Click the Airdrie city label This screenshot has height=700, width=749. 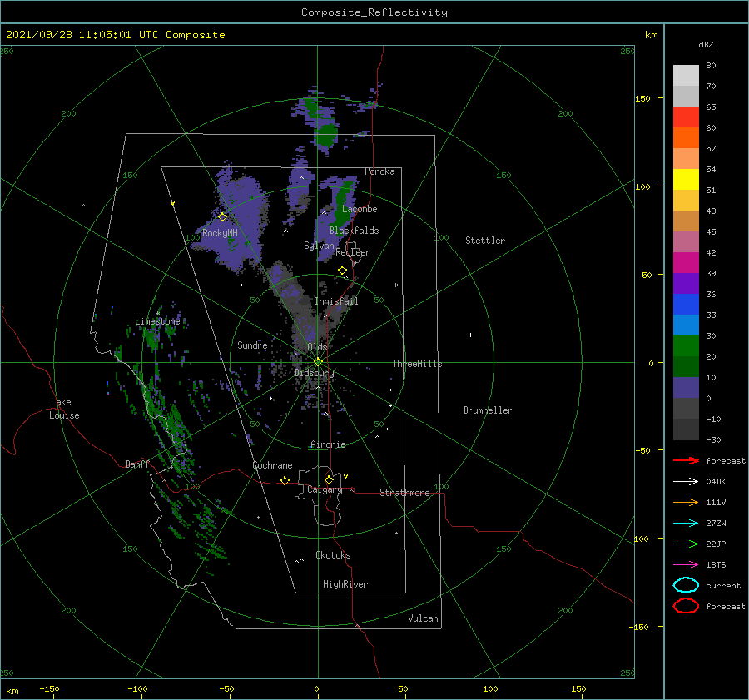point(328,444)
